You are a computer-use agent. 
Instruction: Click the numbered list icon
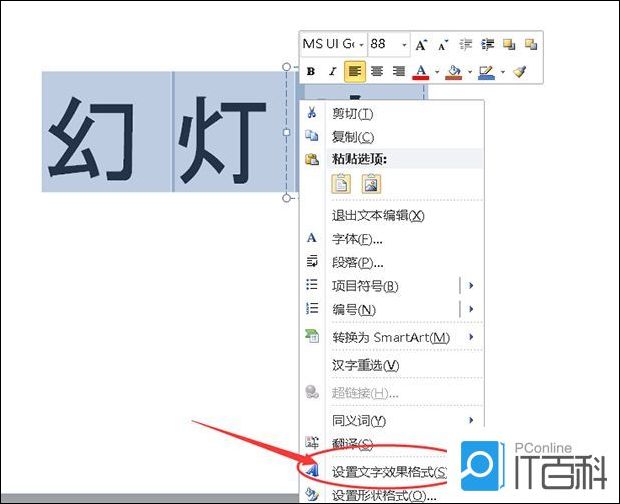coord(312,308)
